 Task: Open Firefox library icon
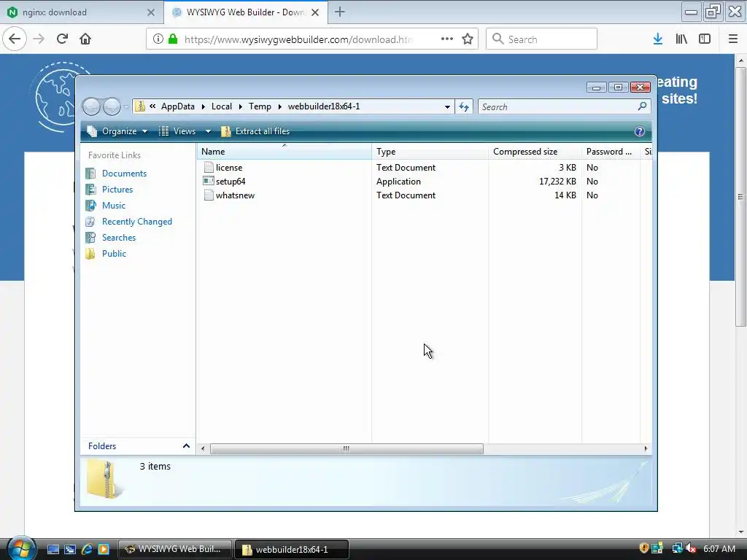pos(681,39)
